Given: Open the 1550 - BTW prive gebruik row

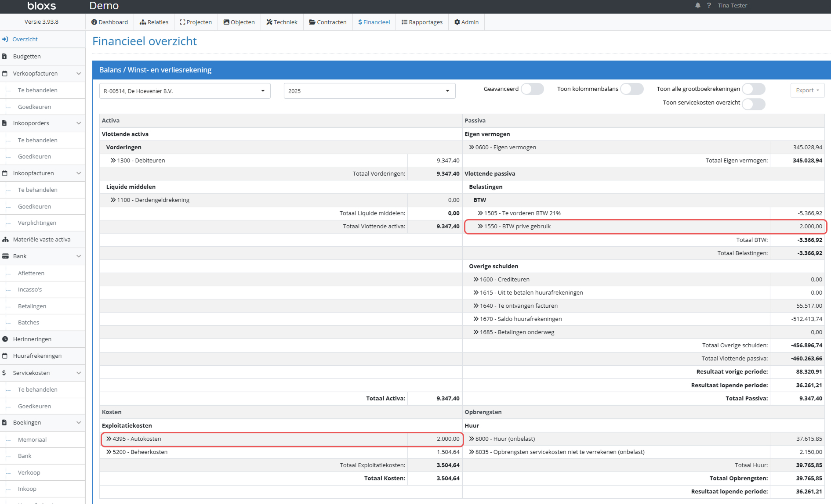Looking at the screenshot, I should coord(517,227).
